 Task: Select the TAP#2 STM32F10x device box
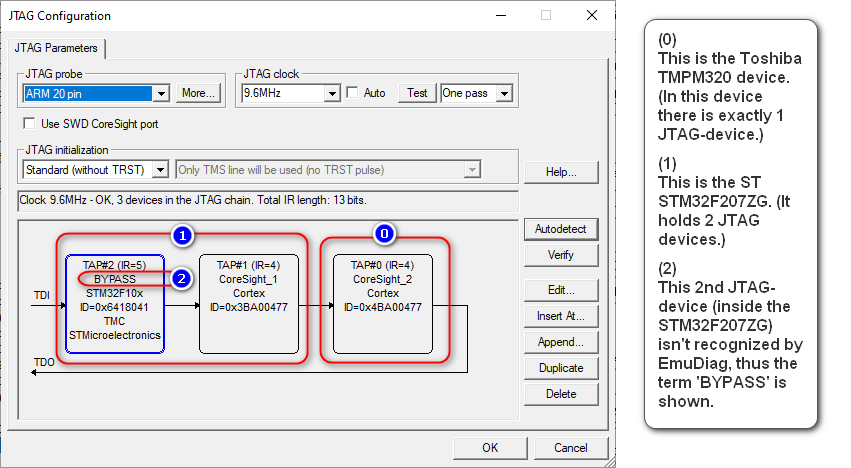point(115,304)
